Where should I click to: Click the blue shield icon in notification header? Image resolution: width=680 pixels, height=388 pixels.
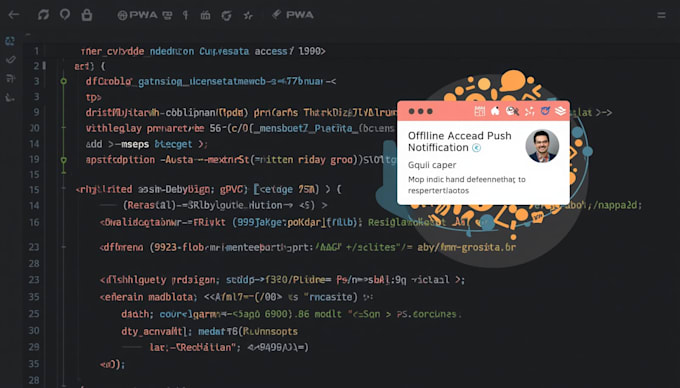pyautogui.click(x=545, y=111)
